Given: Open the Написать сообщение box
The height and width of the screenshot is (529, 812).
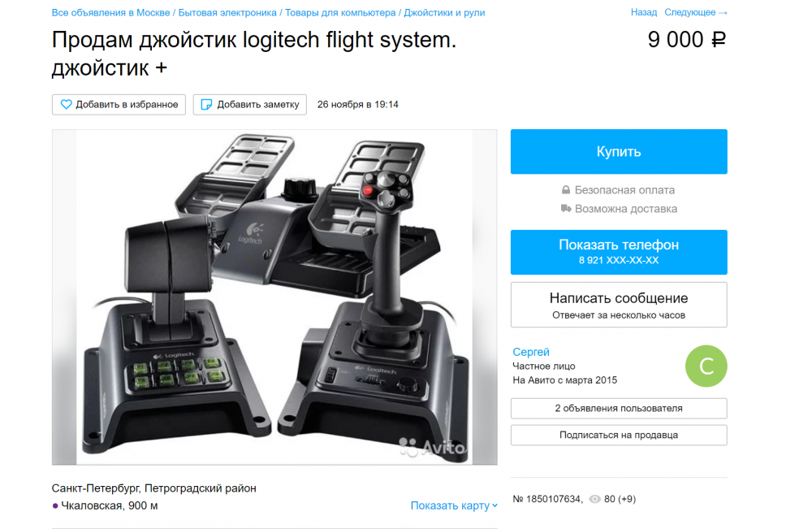Looking at the screenshot, I should tap(619, 305).
